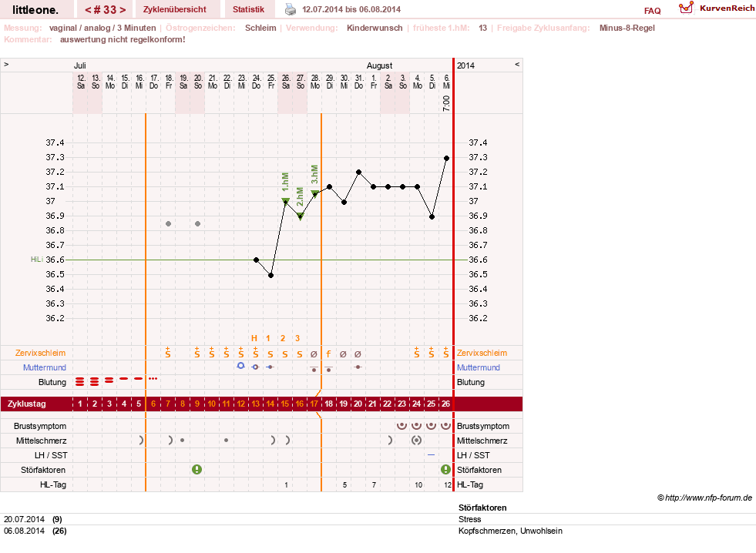756x553 pixels.
Task: Click the lowest temperature point at 36.5
Action: pyautogui.click(x=271, y=276)
